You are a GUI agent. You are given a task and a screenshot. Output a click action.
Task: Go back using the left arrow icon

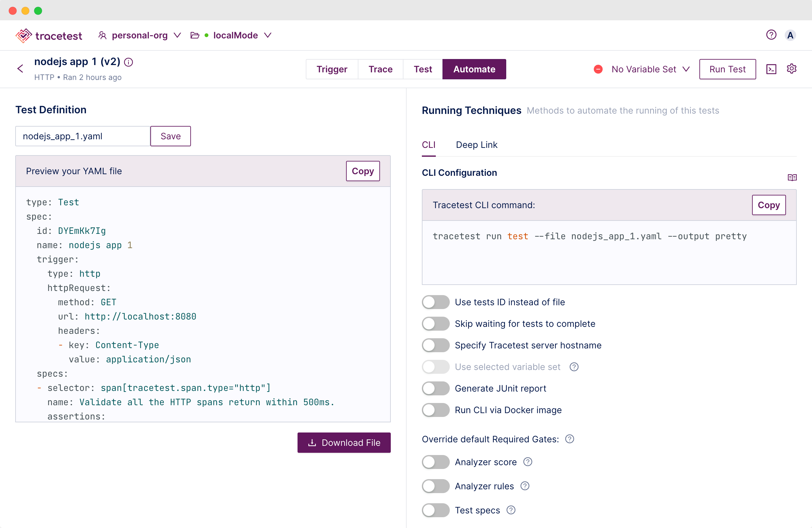21,69
